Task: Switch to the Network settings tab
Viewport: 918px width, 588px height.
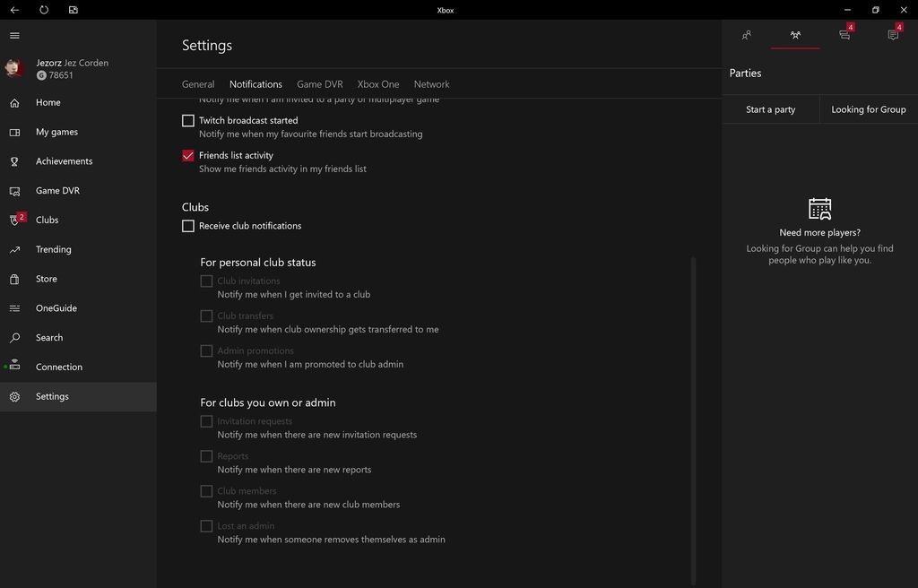Action: click(x=431, y=83)
